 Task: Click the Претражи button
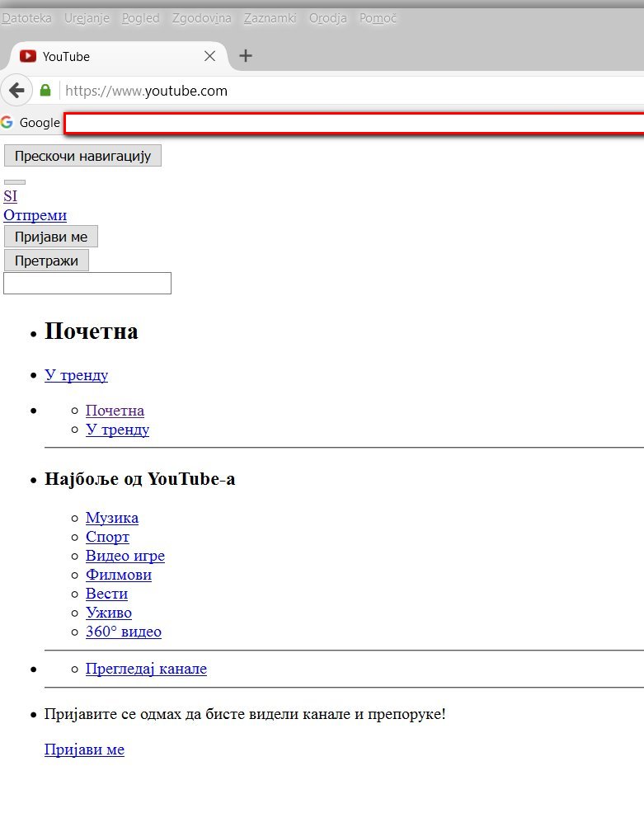coord(46,261)
